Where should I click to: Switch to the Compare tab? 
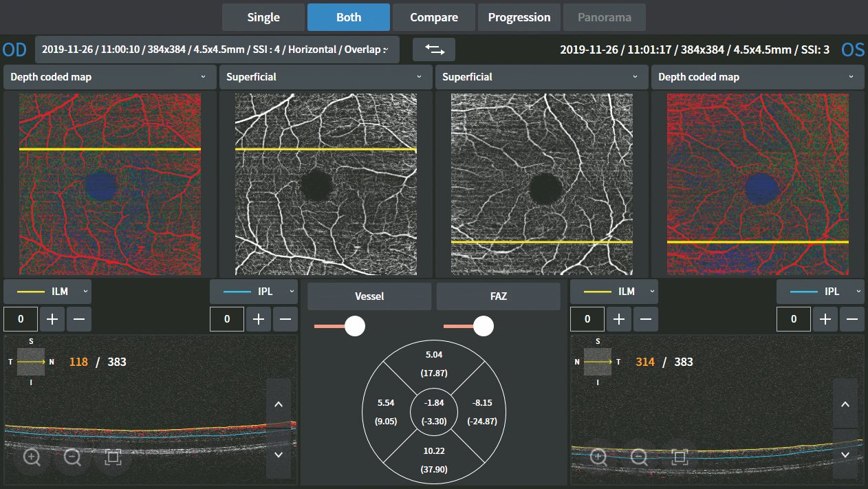point(434,17)
